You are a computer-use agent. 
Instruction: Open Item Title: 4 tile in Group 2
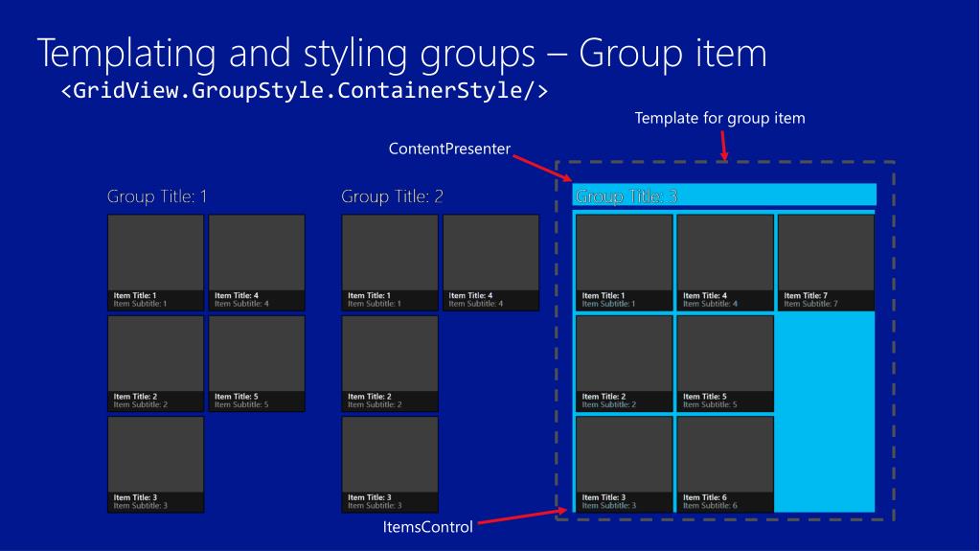490,263
